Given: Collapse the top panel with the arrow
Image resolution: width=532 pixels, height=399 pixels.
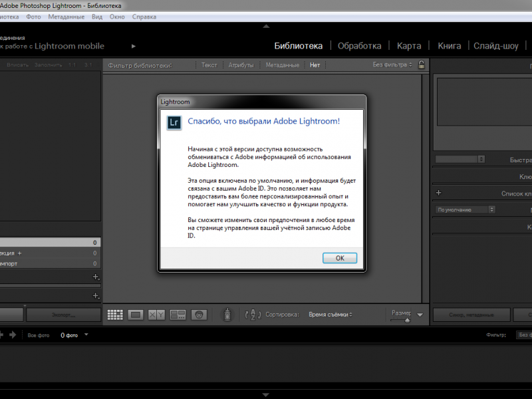Looking at the screenshot, I should click(266, 26).
